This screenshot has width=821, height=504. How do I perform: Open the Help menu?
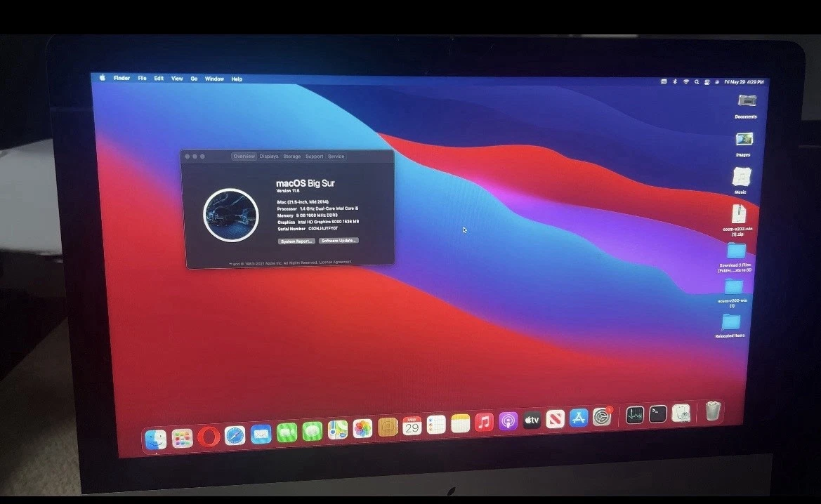click(237, 79)
